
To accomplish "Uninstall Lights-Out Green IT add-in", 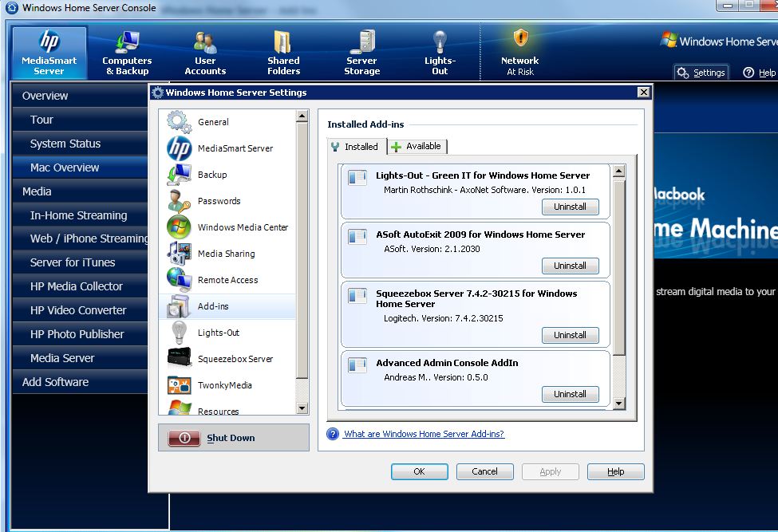I will coord(570,207).
